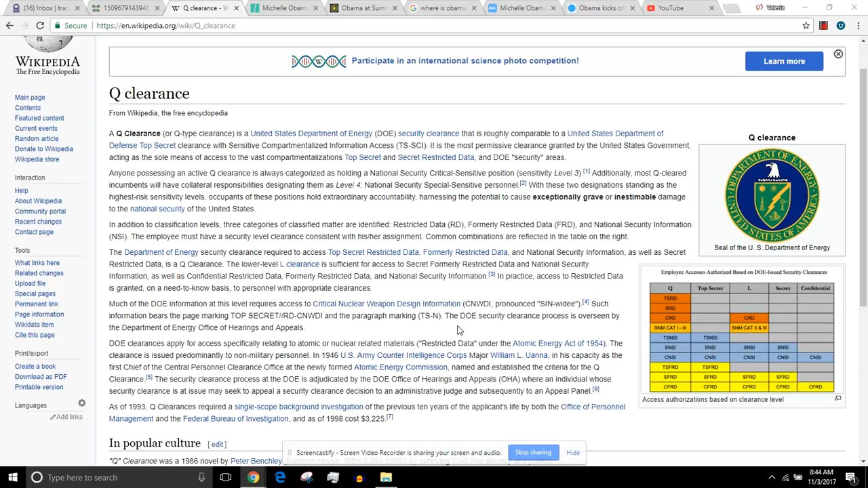Screen dimensions: 868x488
Task: Close the Q clearance tab
Action: coord(235,8)
